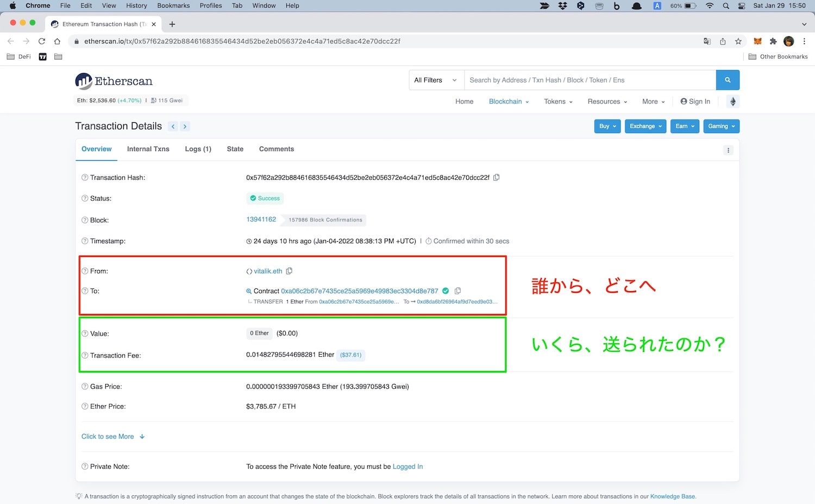Open the Earn dropdown button

pos(685,126)
